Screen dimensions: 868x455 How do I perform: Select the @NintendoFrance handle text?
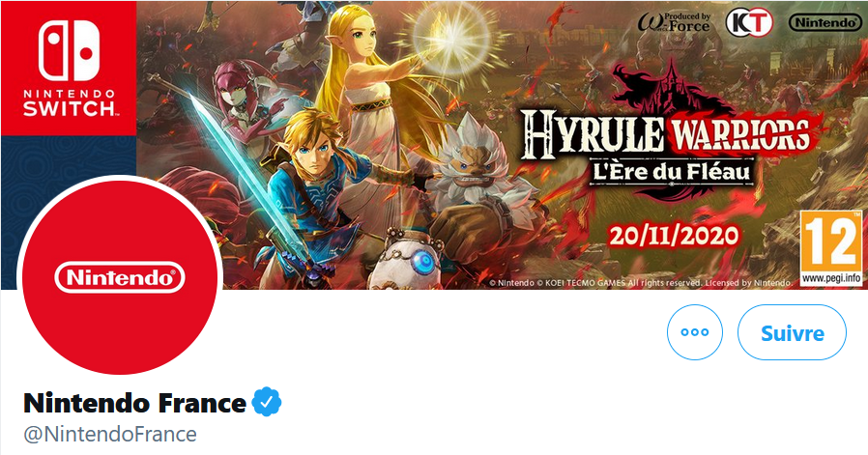click(x=109, y=434)
